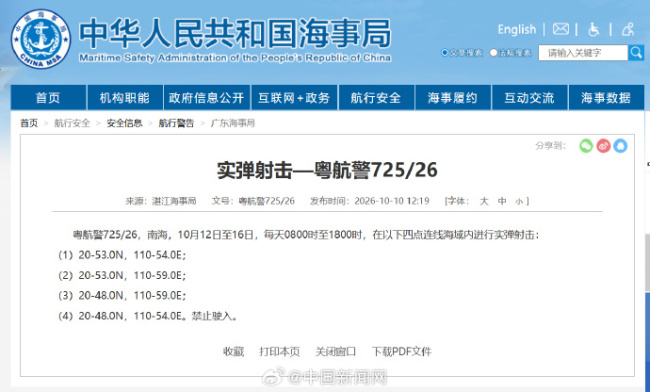Click coordinate line (3) 20-48.0N, 110-59.0E

122,296
